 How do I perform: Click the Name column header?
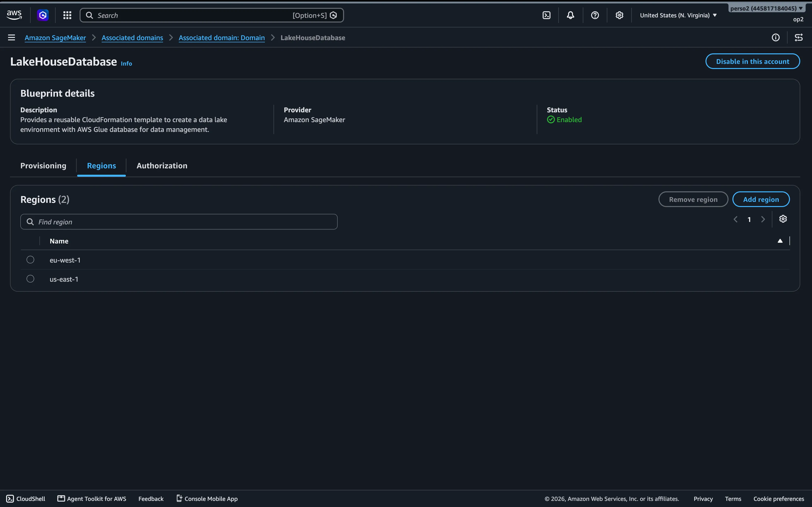pos(59,241)
